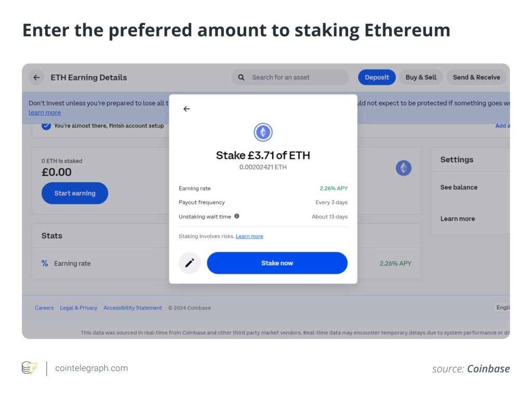Click in the Search for an asset field
Image resolution: width=532 pixels, height=398 pixels.
coord(296,77)
